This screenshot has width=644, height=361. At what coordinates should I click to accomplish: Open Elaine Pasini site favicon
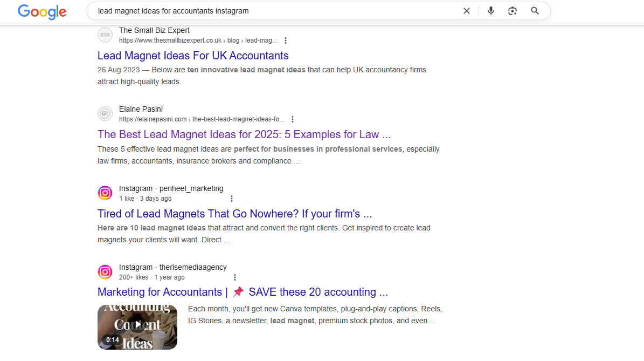tap(105, 114)
